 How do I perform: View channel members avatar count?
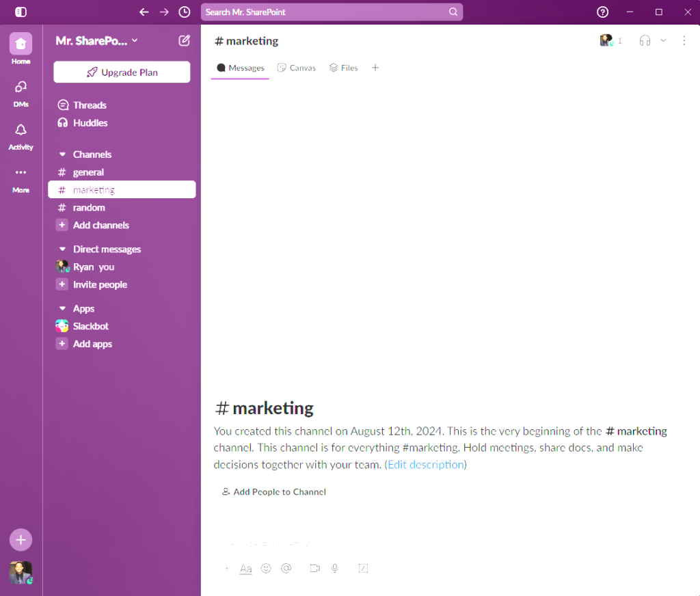[x=610, y=40]
